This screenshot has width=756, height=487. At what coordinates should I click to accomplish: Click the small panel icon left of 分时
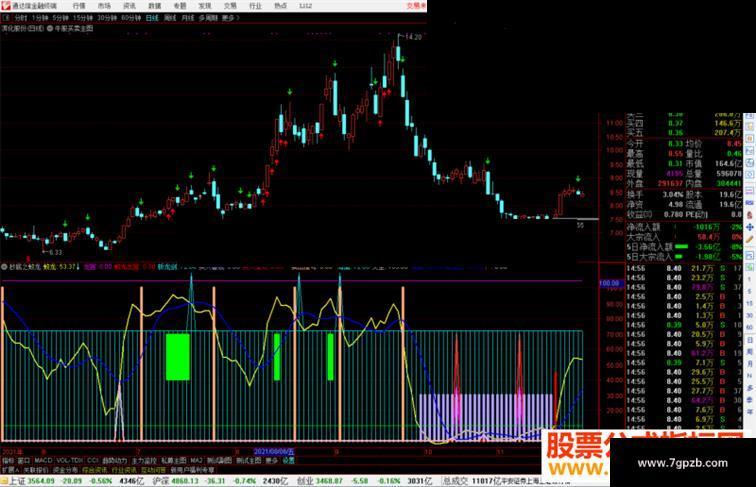tap(6, 18)
